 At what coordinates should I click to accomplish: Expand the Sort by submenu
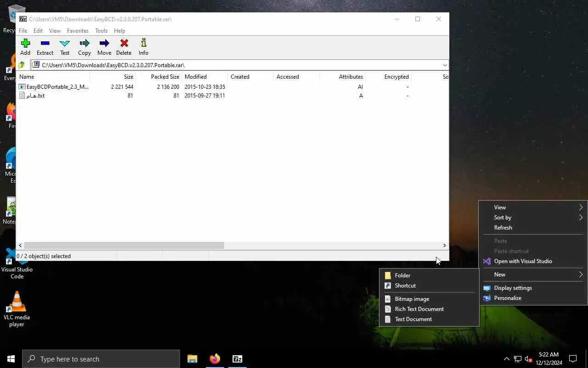tap(533, 217)
